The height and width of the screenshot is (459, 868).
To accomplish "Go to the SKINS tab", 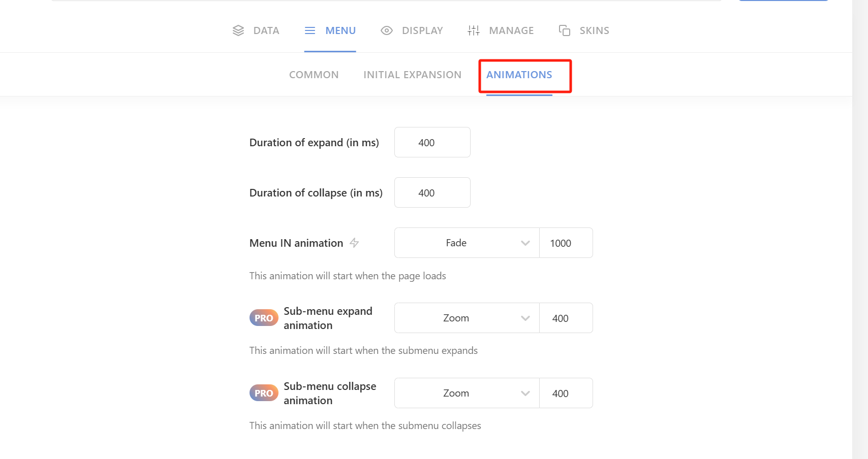I will tap(594, 30).
